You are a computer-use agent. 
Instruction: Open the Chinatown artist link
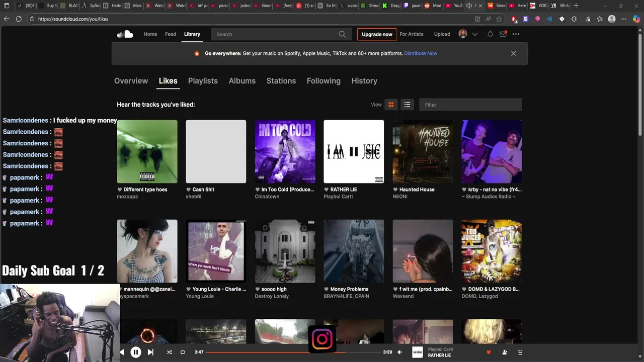(267, 197)
